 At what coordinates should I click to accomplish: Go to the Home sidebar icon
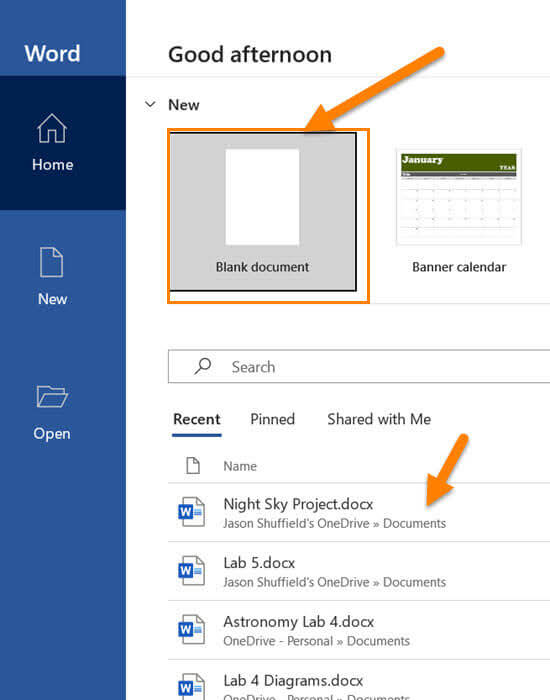(x=52, y=129)
